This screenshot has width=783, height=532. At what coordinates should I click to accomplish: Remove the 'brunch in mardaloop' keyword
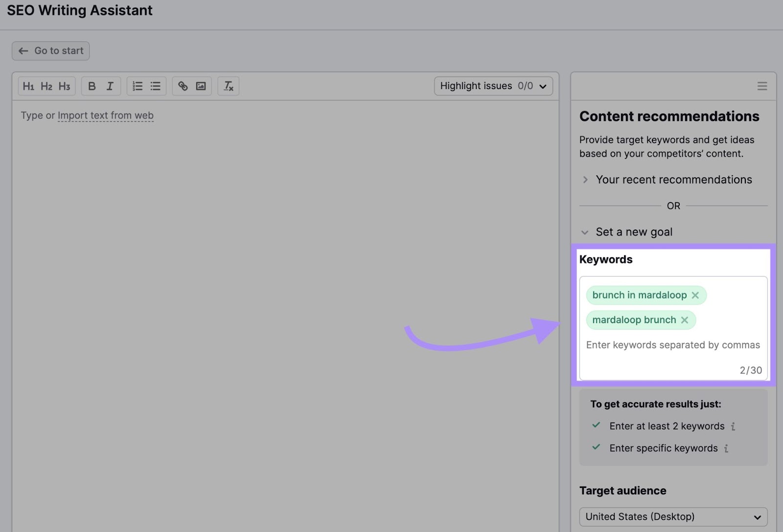pyautogui.click(x=695, y=295)
